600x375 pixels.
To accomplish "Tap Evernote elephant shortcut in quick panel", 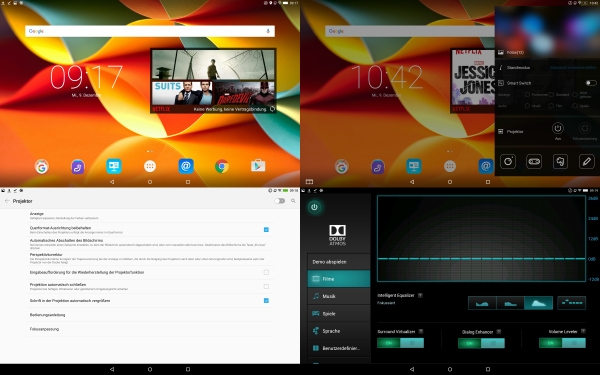I will [x=560, y=161].
